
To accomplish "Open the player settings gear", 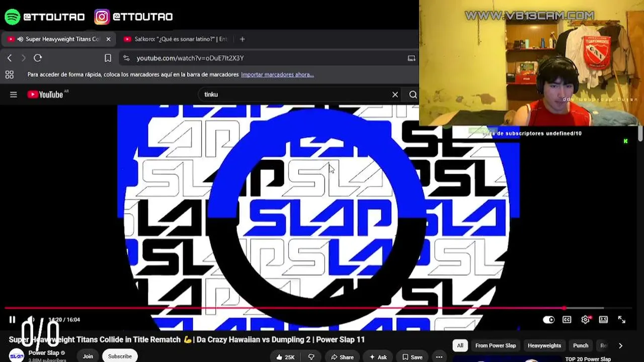I will 585,320.
